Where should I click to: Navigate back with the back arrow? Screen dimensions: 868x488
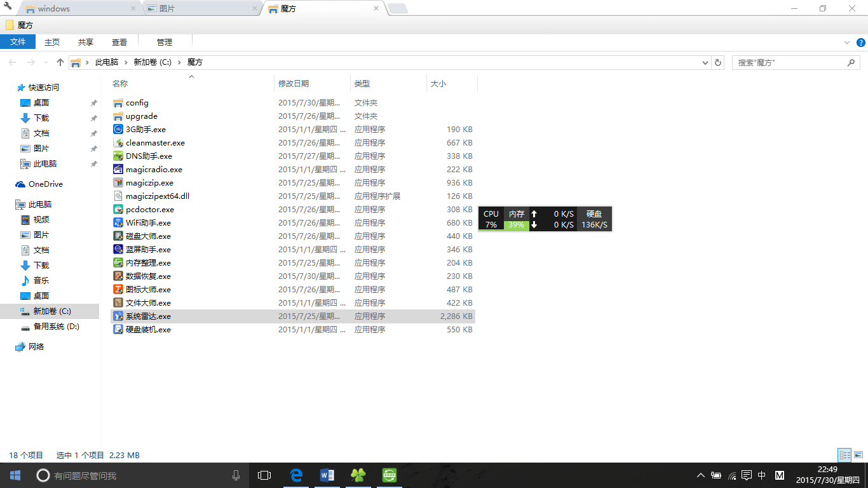(x=12, y=62)
